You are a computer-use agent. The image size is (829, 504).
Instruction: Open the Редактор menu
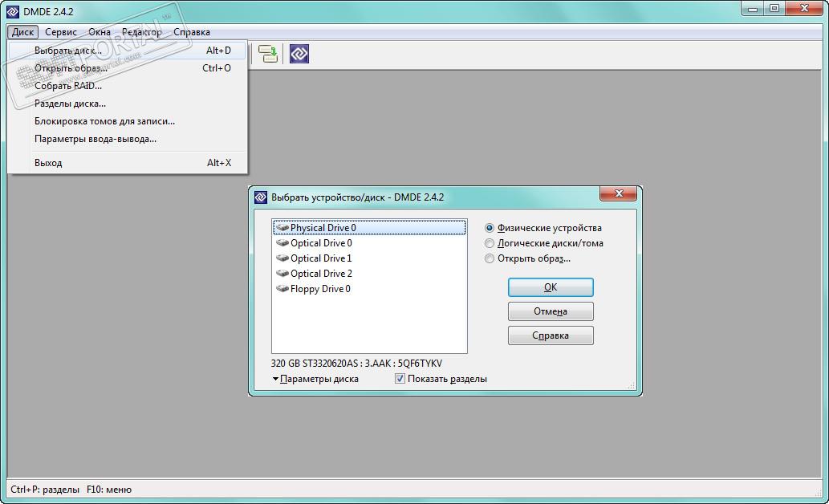coord(142,32)
